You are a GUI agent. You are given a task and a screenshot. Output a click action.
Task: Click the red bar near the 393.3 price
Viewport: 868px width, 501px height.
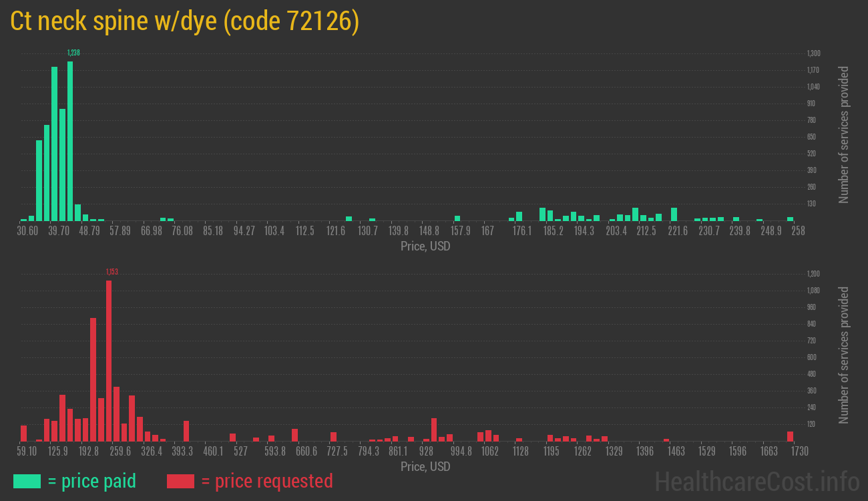pos(186,431)
